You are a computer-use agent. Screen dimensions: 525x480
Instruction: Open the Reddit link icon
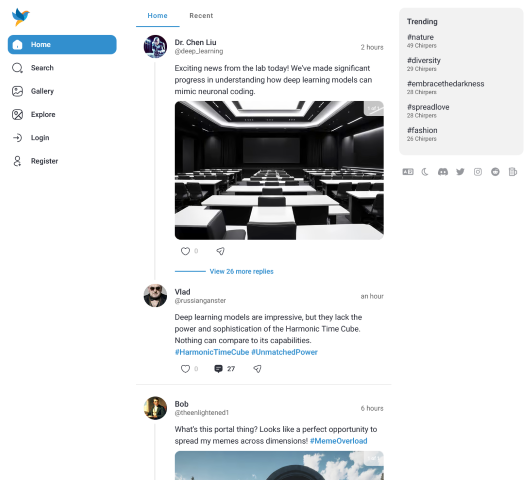495,172
